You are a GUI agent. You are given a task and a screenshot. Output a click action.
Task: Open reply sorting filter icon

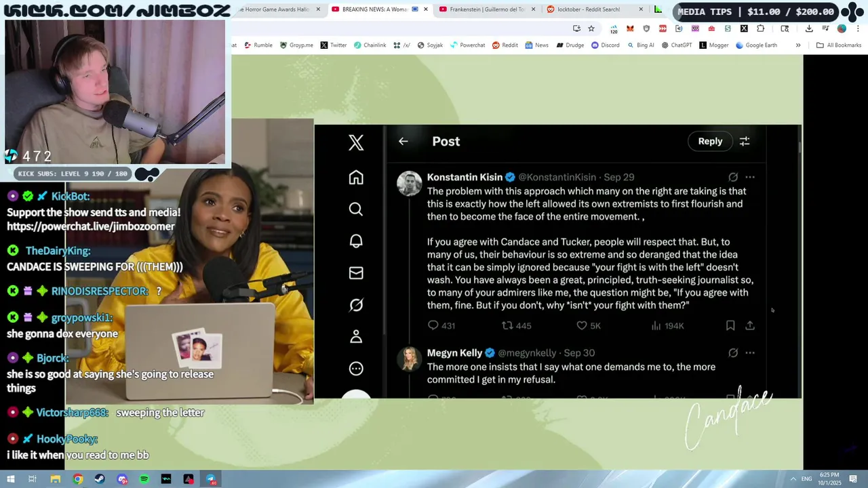pyautogui.click(x=745, y=141)
